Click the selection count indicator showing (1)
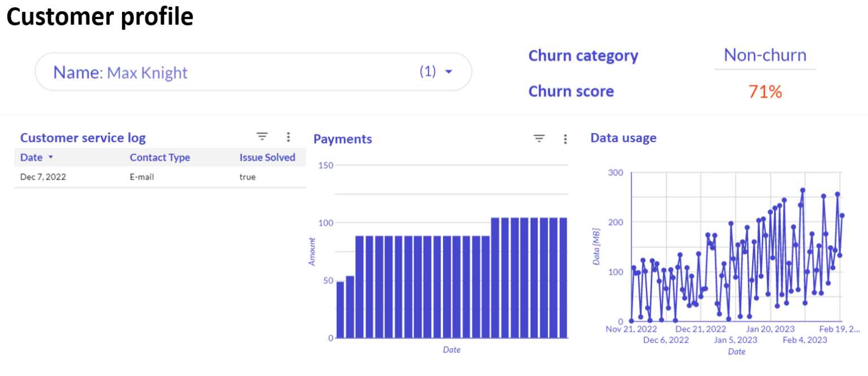This screenshot has height=376, width=868. tap(429, 71)
